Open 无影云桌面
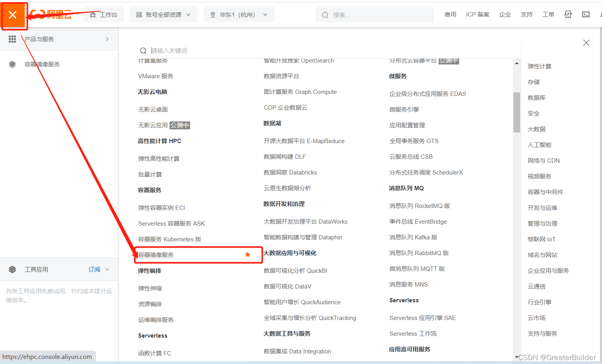The height and width of the screenshot is (364, 602). [153, 109]
